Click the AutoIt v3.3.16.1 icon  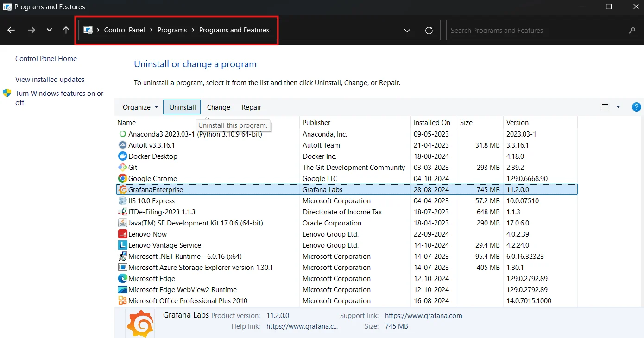click(123, 145)
